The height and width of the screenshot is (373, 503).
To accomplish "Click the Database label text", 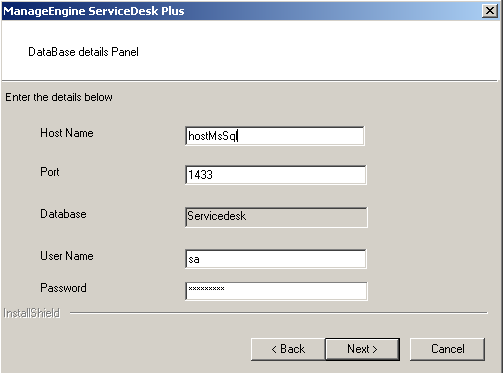I will pyautogui.click(x=63, y=214).
